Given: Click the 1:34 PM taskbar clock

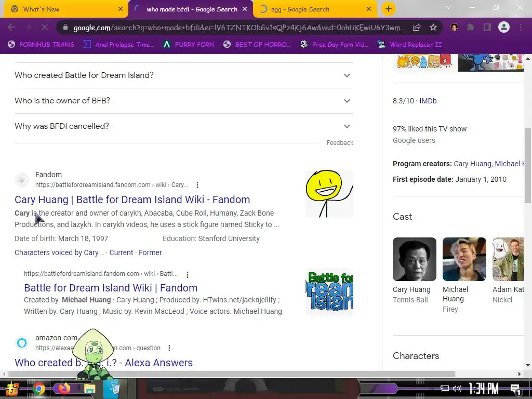Looking at the screenshot, I should tap(484, 388).
